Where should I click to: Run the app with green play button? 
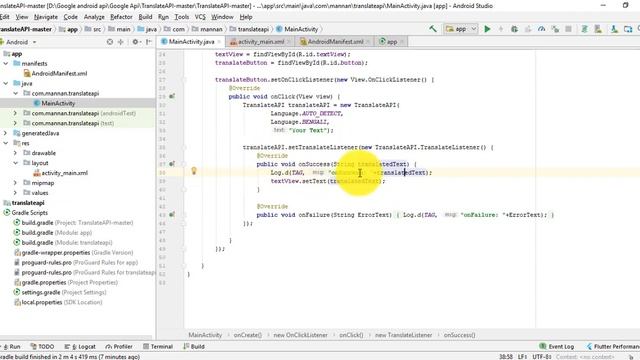(487, 29)
